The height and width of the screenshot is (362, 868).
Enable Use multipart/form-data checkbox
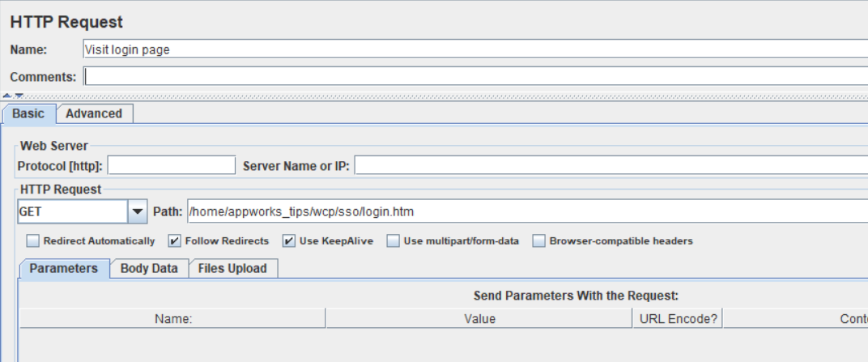click(x=394, y=241)
